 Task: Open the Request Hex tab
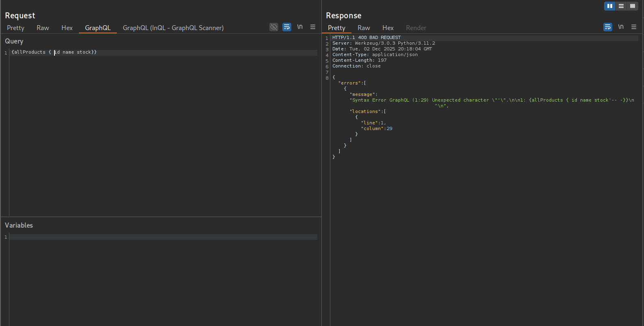67,28
